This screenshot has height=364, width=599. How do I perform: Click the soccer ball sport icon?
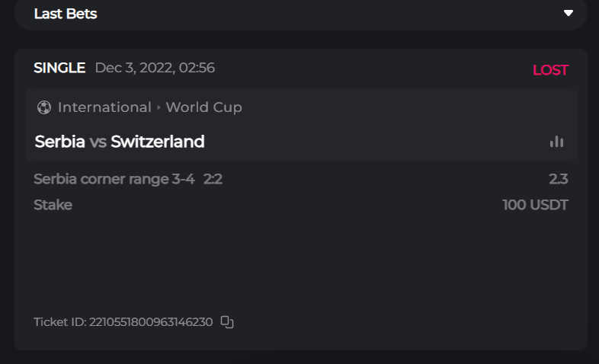(x=43, y=107)
